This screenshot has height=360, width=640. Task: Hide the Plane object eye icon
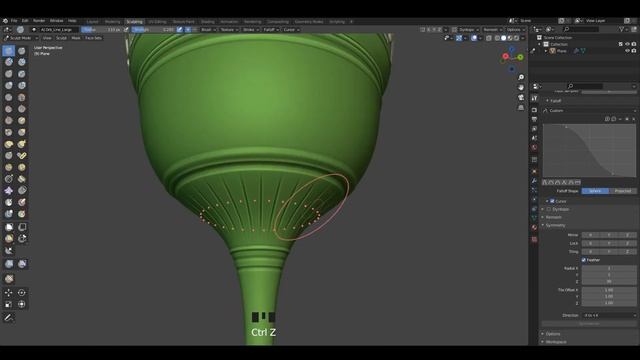coord(627,51)
